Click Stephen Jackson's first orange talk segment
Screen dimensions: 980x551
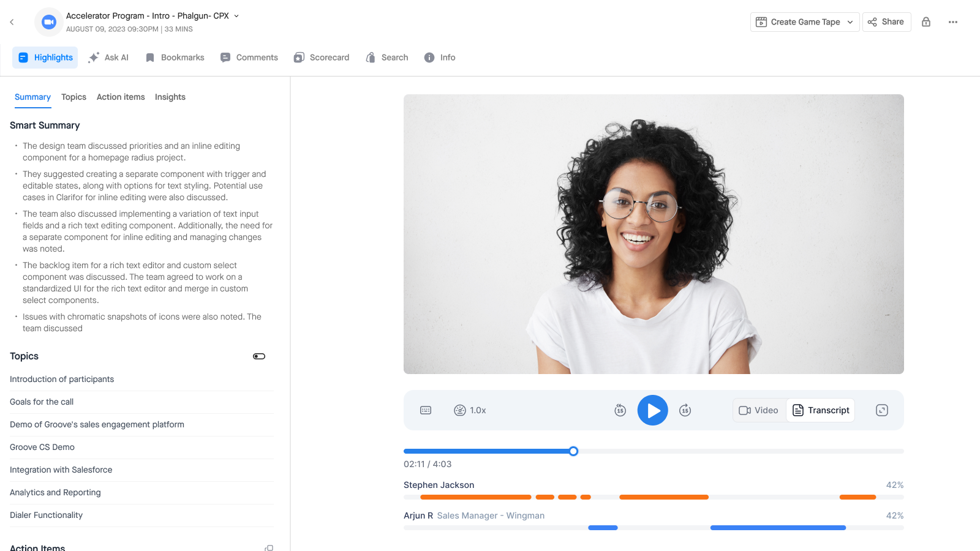pos(476,497)
